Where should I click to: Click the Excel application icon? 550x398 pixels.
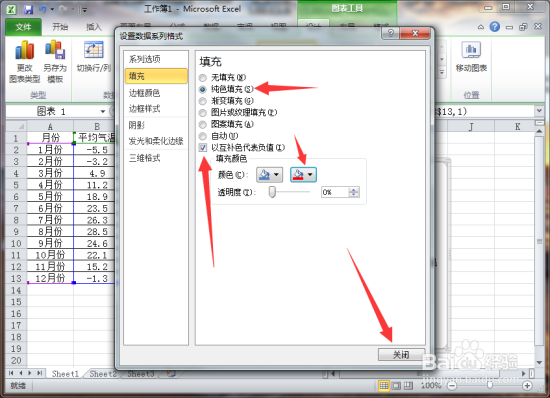tap(11, 9)
